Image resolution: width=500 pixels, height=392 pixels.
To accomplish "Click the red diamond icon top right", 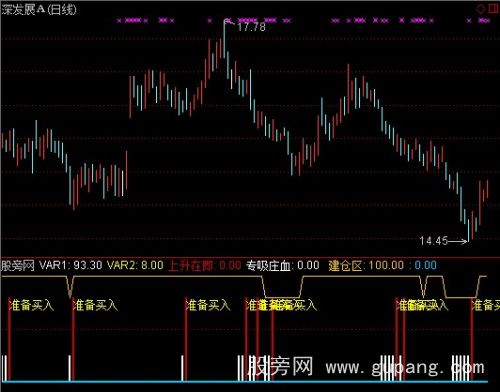I will coord(480,9).
